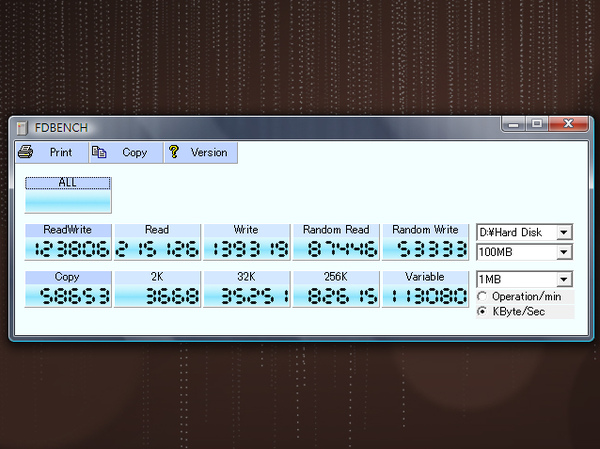Open the Print toolbar button

(52, 152)
